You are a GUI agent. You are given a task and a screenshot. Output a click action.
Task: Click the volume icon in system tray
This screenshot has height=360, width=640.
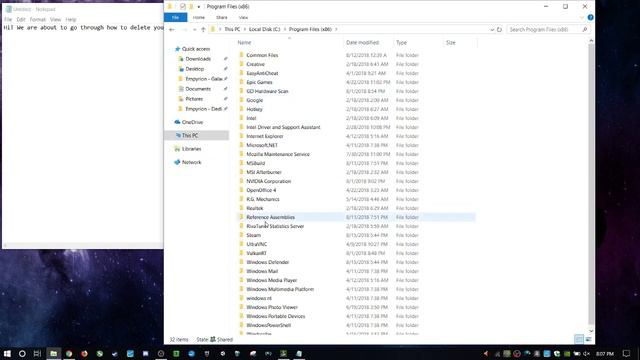pos(586,353)
